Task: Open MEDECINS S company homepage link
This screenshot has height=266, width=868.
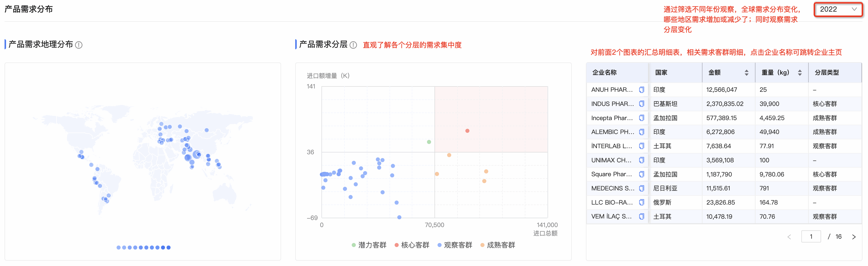Action: pyautogui.click(x=612, y=188)
